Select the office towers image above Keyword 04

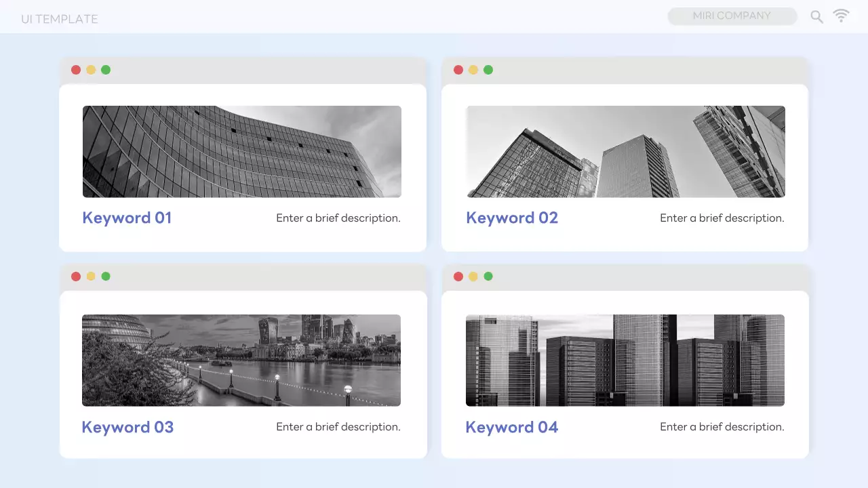tap(625, 361)
